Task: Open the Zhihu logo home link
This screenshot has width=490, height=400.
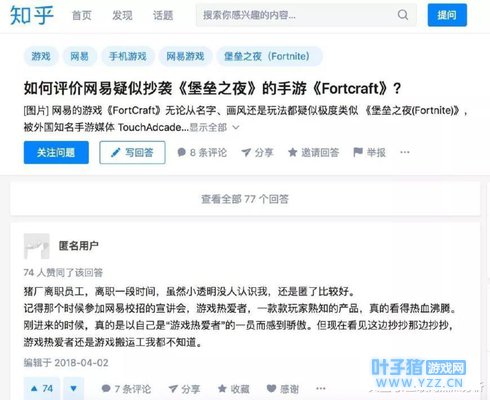Action: tap(32, 15)
